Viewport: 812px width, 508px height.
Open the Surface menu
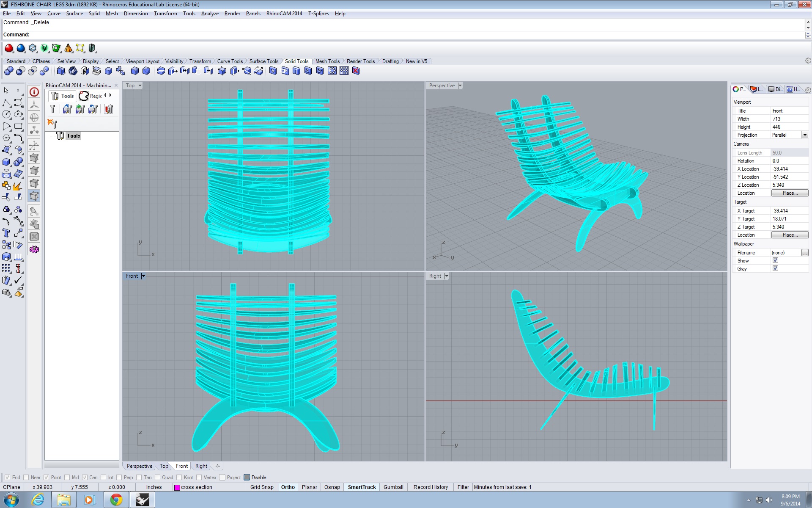pyautogui.click(x=74, y=14)
